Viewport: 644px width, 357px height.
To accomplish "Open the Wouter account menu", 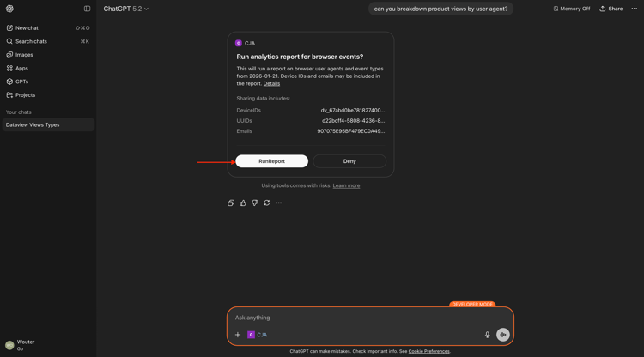I will pyautogui.click(x=48, y=345).
